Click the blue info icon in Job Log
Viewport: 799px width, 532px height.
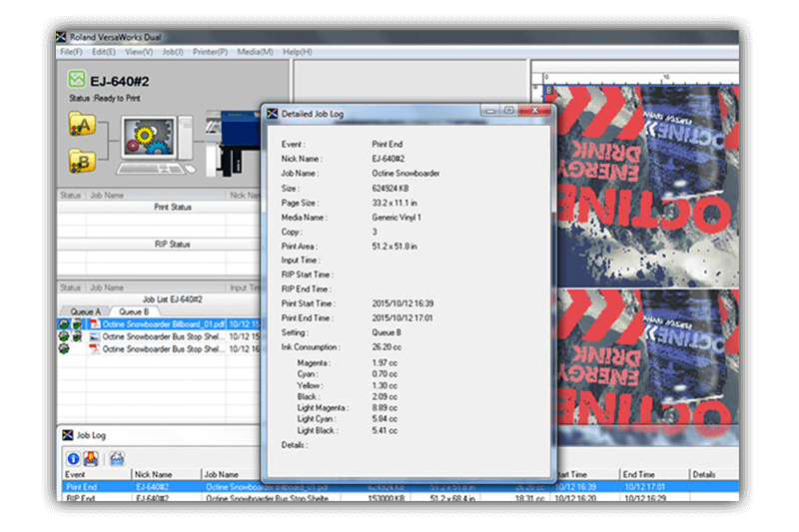74,457
